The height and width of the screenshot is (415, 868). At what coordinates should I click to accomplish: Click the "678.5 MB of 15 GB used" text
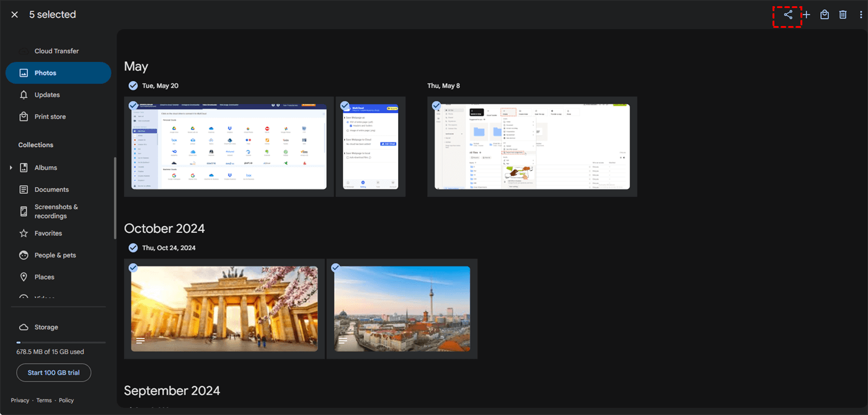[50, 352]
